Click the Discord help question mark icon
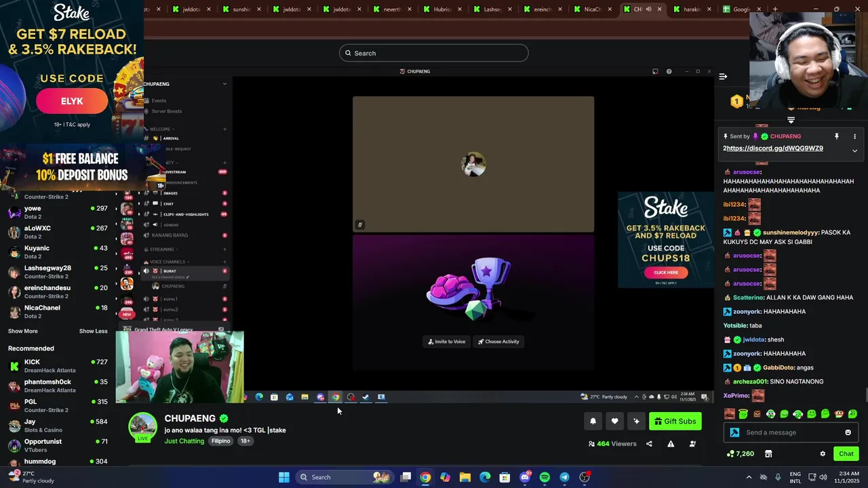 pyautogui.click(x=669, y=71)
